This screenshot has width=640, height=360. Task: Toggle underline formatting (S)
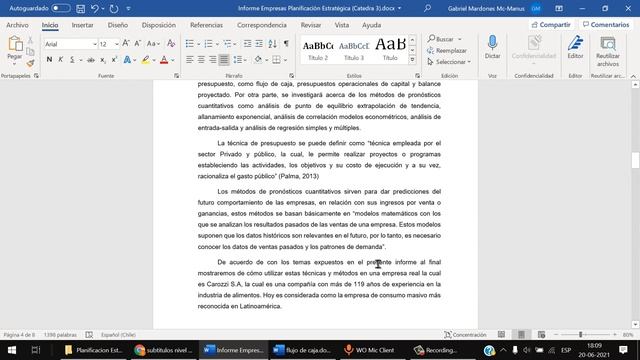pyautogui.click(x=72, y=60)
